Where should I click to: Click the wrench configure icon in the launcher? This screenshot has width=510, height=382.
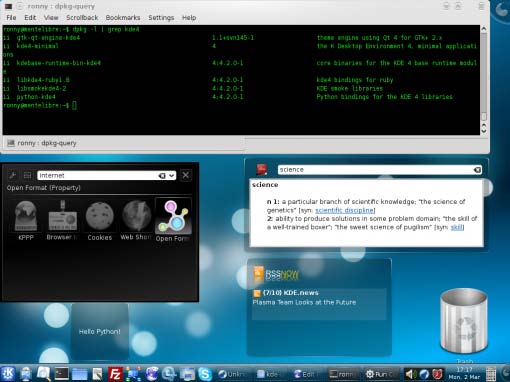tap(13, 175)
